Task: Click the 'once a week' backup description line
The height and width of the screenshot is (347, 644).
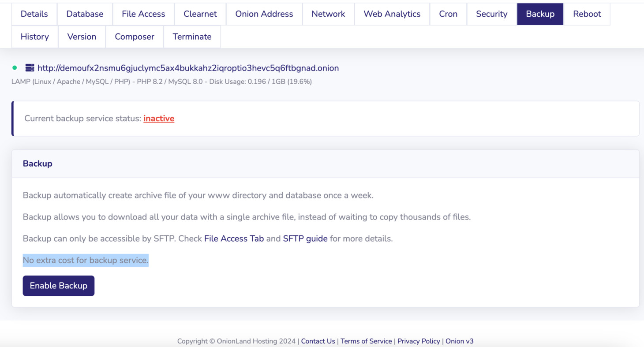Action: tap(198, 195)
